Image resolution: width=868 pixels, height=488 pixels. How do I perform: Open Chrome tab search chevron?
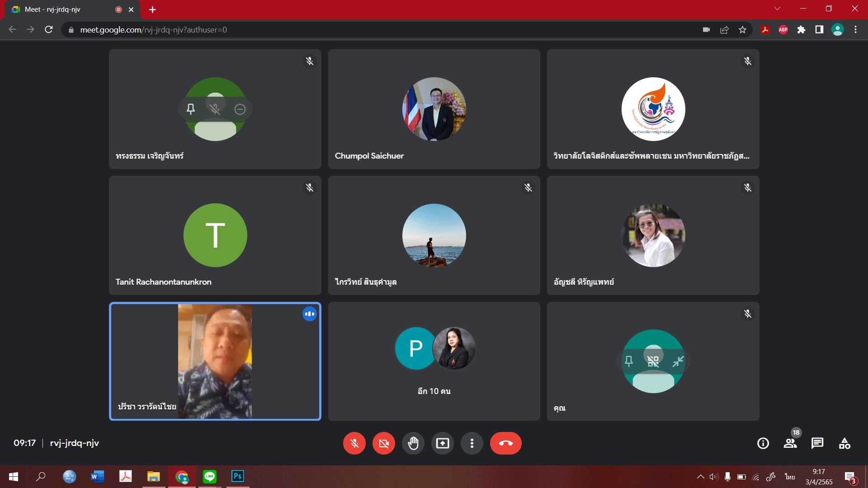click(777, 9)
